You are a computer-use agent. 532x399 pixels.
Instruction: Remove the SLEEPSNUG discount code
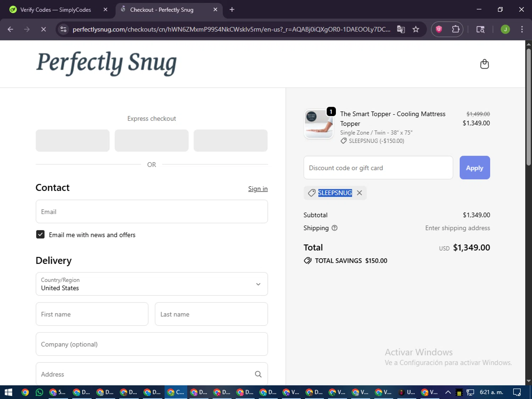pyautogui.click(x=359, y=193)
